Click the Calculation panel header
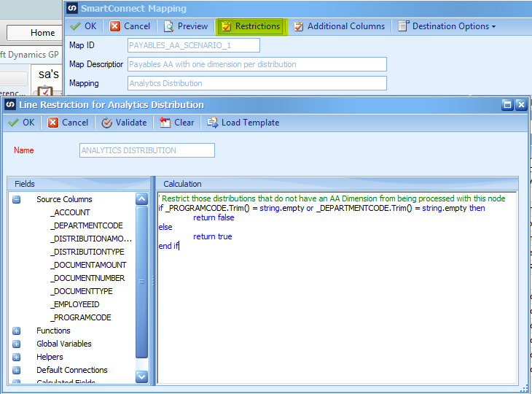This screenshot has width=532, height=394. [x=337, y=184]
